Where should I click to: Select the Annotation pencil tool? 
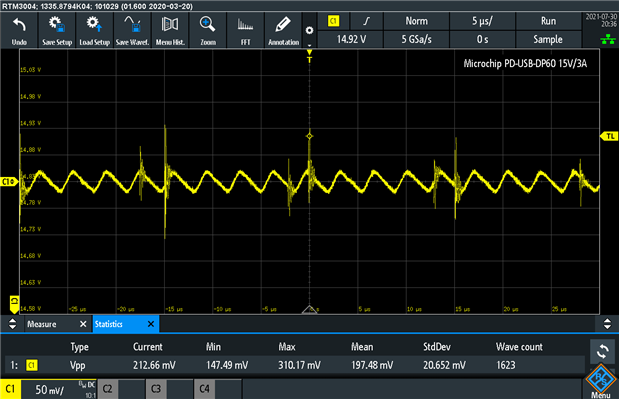pos(283,30)
